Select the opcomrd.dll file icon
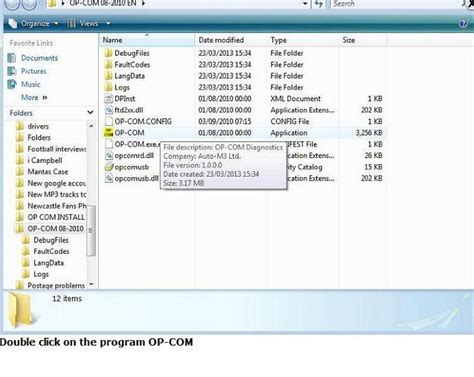474x377 pixels. pos(108,156)
